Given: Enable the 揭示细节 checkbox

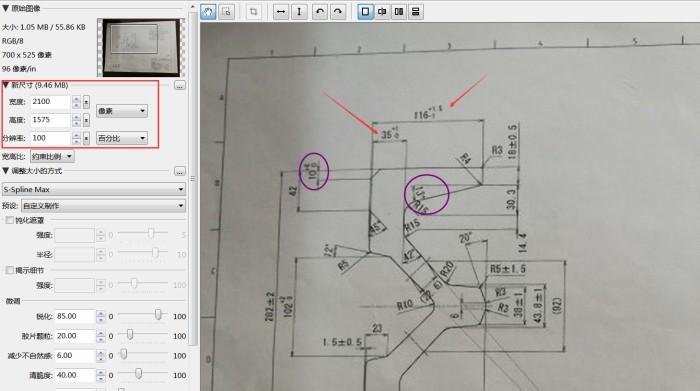Looking at the screenshot, I should [9, 270].
